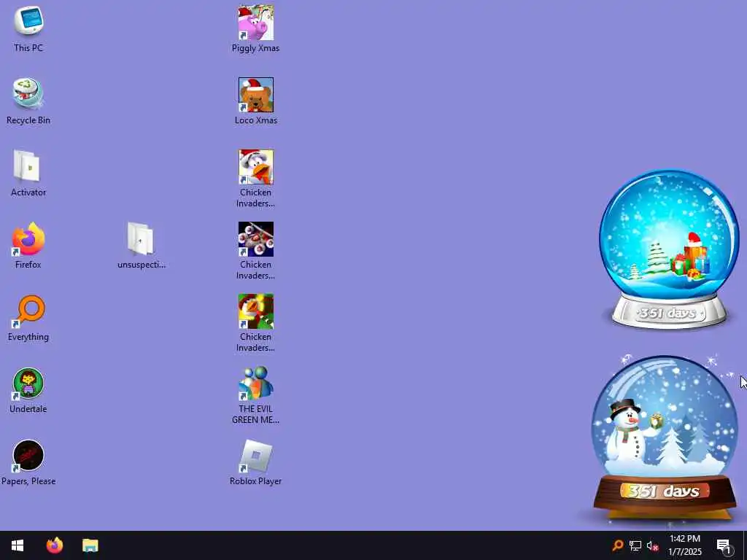Open the taskbar clock showing 1:42 PM
747x560 pixels.
coord(684,545)
